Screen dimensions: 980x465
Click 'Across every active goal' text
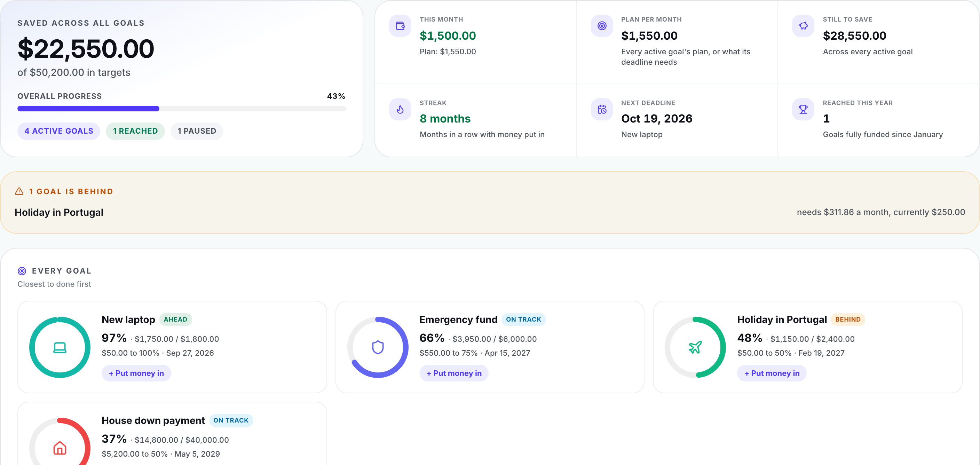(x=867, y=52)
